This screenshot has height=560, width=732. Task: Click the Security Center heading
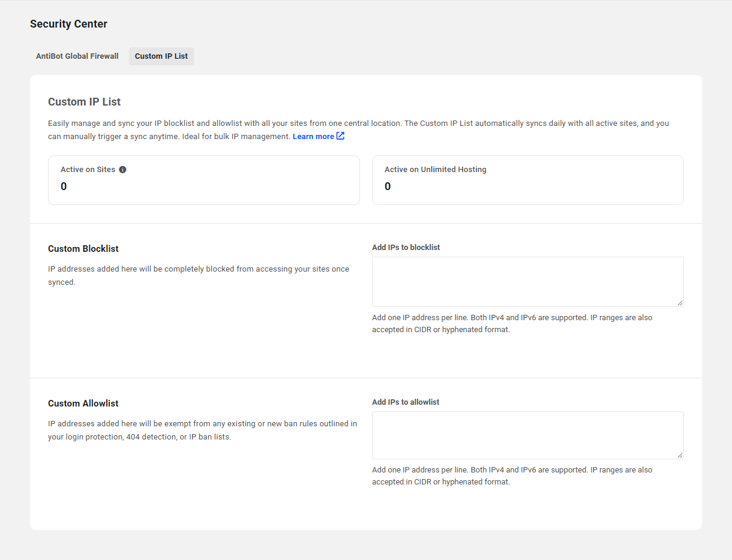pos(68,24)
